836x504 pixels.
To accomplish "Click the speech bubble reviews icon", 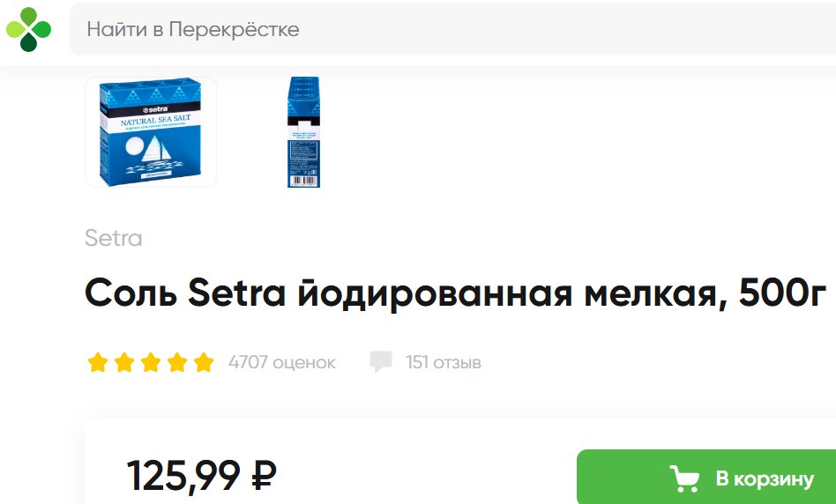I will pyautogui.click(x=381, y=362).
